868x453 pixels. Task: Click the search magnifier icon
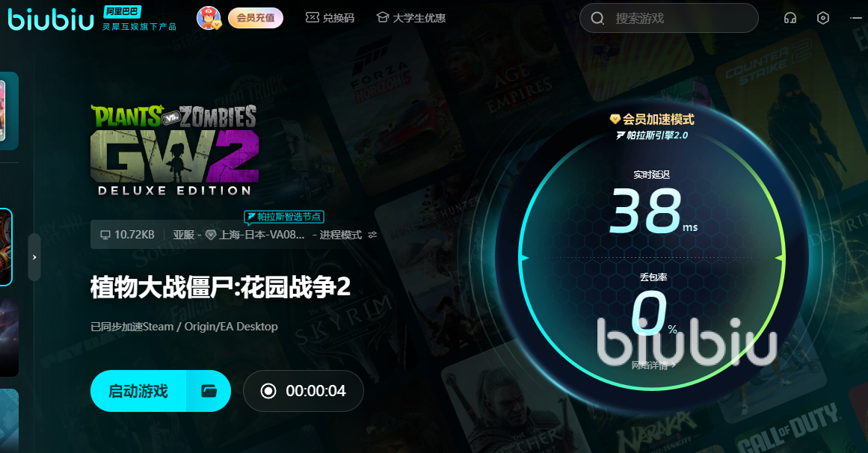coord(597,18)
